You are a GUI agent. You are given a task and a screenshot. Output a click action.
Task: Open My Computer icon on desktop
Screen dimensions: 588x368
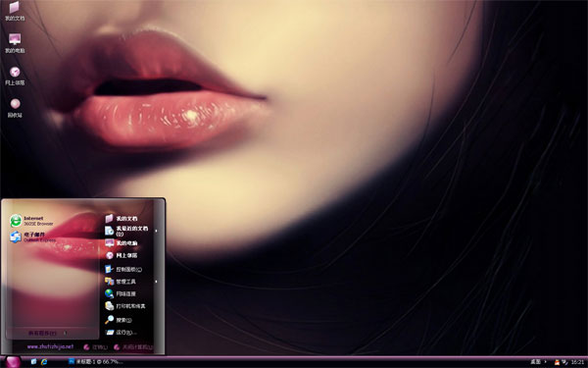(15, 43)
